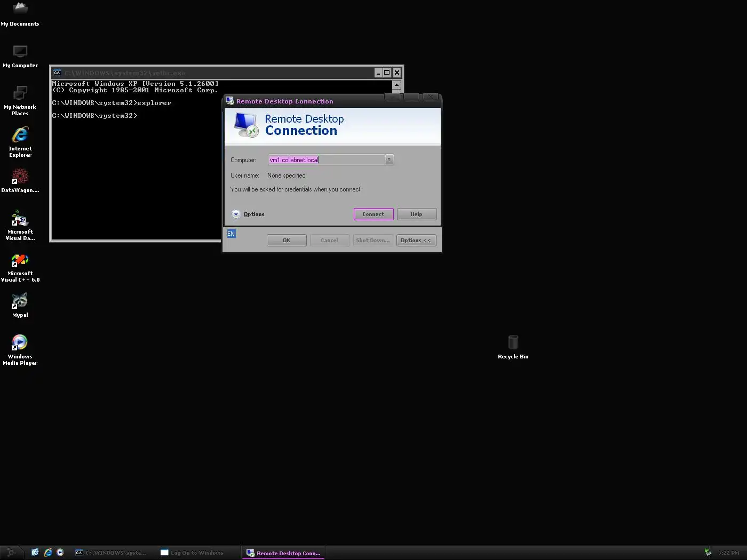Select the Mypal browser shortcut
This screenshot has width=747, height=560.
(20, 306)
